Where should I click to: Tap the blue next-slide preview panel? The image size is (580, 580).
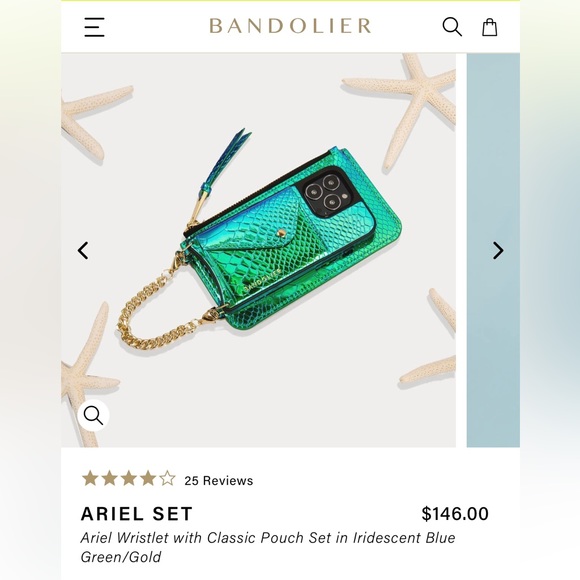point(493,250)
